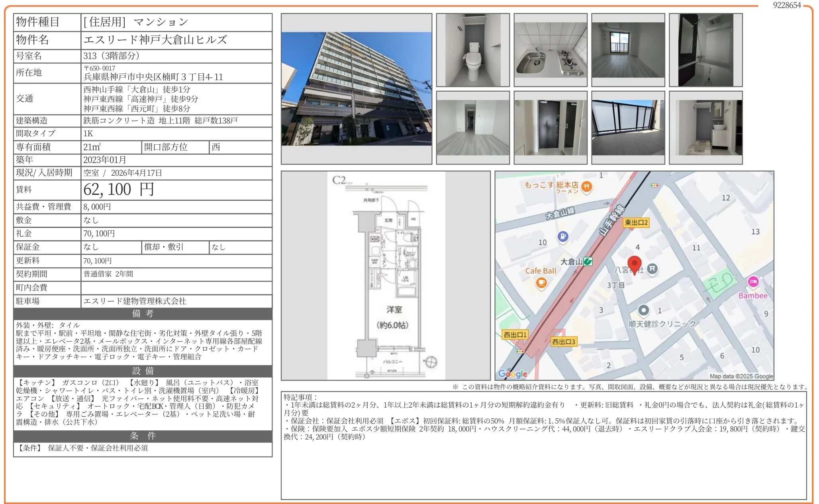Click the 東出口2 exit label
Image resolution: width=819 pixels, height=504 pixels.
coord(636,223)
